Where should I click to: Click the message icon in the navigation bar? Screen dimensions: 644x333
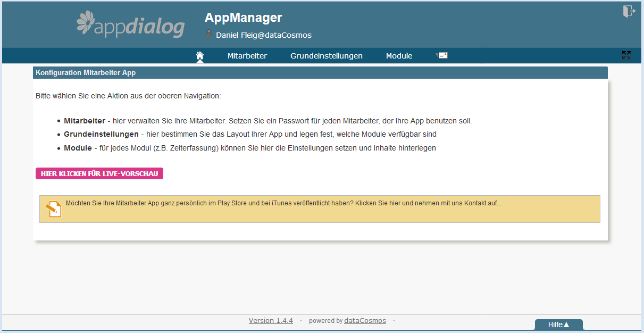point(441,55)
